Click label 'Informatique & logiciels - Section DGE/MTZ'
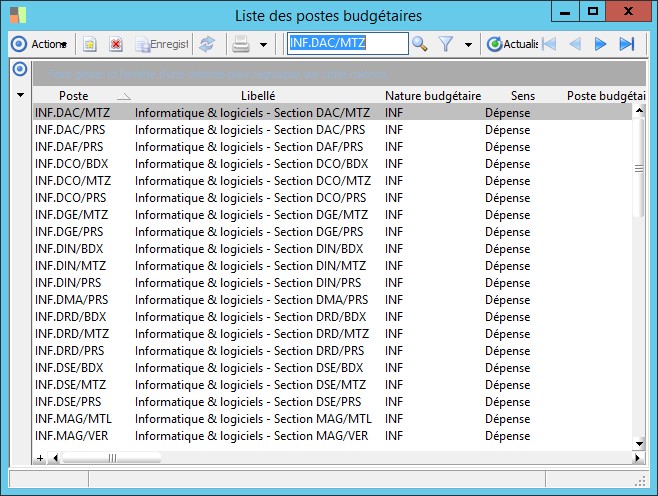 click(251, 214)
